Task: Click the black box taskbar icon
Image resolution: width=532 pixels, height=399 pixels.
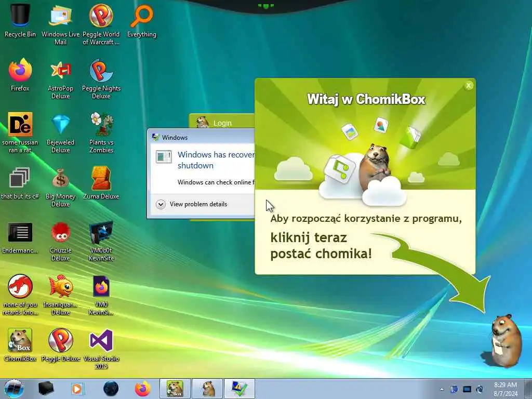Action: point(46,389)
